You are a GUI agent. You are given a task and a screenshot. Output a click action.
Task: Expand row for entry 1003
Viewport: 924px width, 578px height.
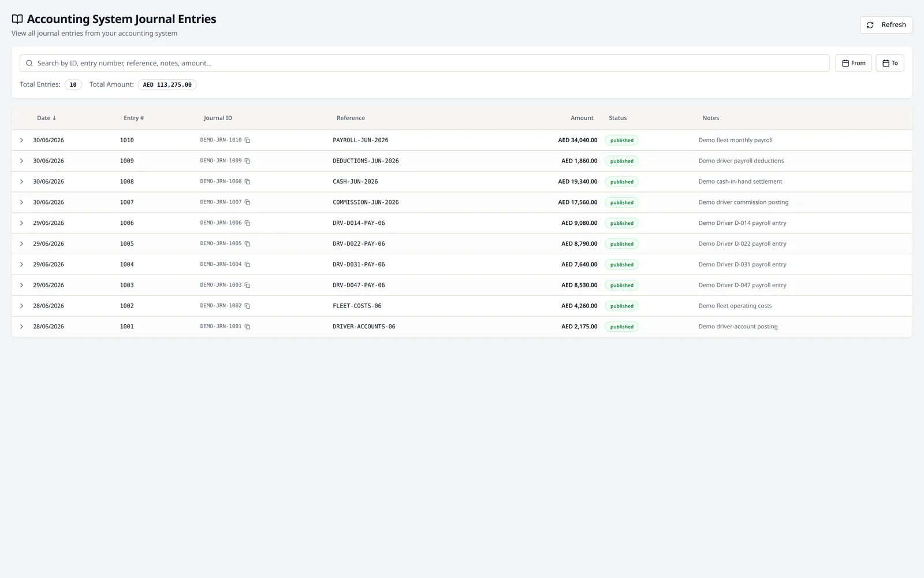[x=21, y=286]
